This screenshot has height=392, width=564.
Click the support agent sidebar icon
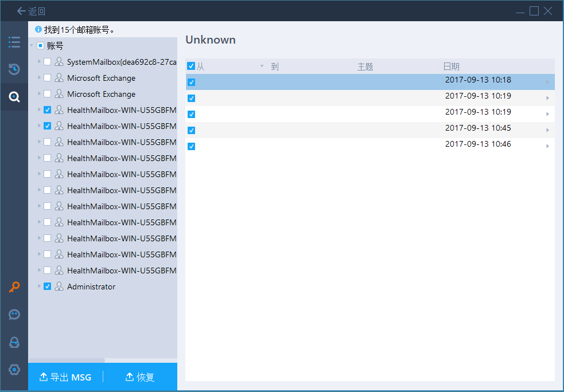pos(14,342)
